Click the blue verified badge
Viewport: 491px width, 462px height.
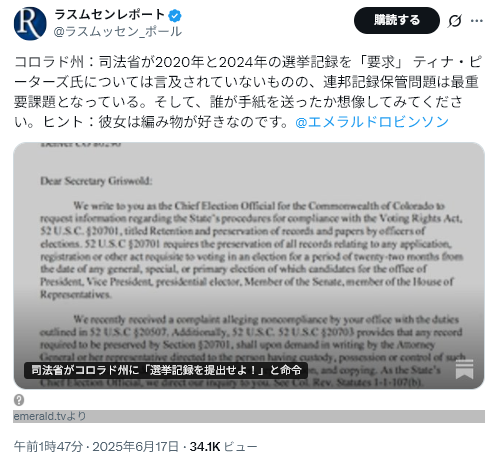175,15
